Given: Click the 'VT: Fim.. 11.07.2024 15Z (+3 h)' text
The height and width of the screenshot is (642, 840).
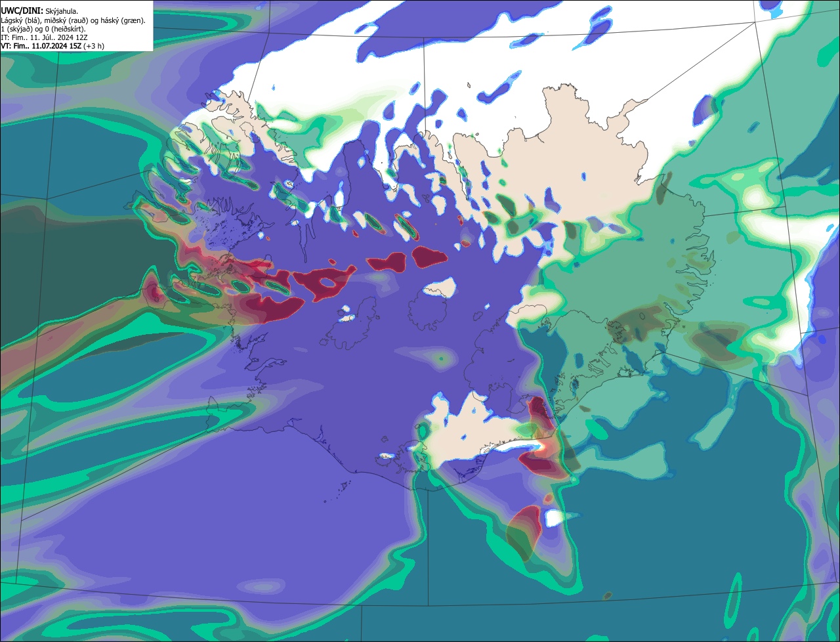Looking at the screenshot, I should pos(52,46).
